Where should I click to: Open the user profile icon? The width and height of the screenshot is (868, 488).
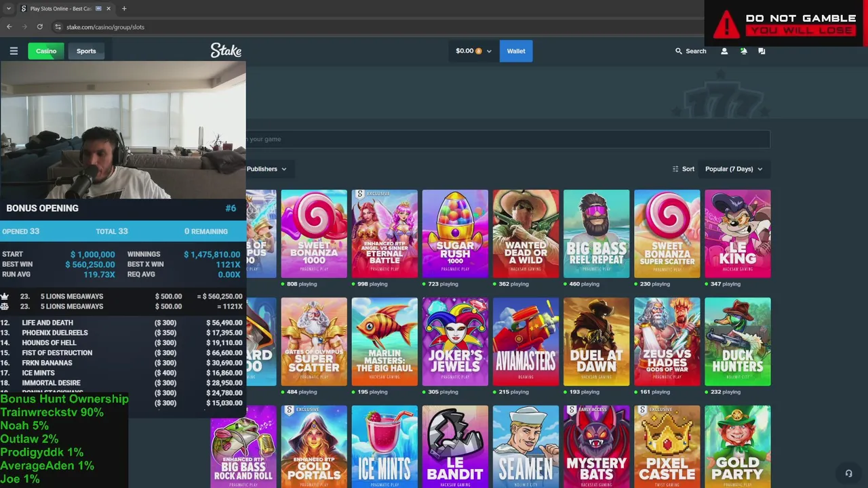tap(724, 51)
